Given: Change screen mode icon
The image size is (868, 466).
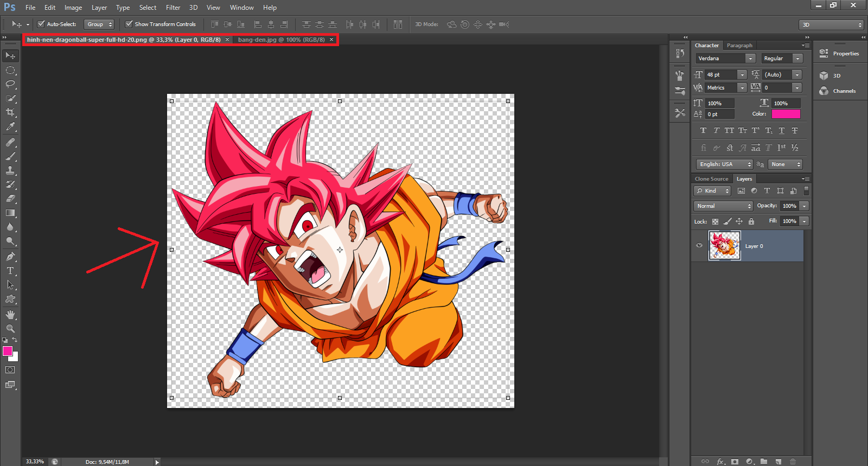Looking at the screenshot, I should 10,385.
